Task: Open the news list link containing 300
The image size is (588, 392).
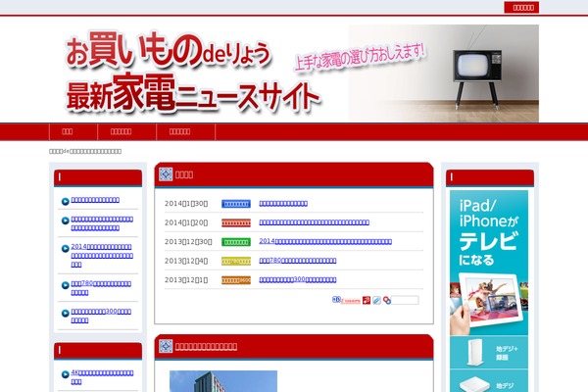Action: pos(298,279)
